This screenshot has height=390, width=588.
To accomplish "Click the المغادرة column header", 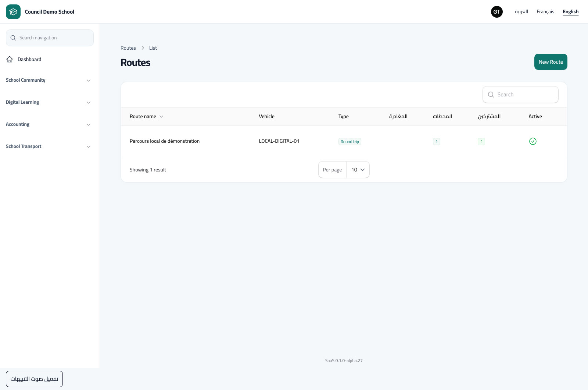I will click(x=398, y=116).
